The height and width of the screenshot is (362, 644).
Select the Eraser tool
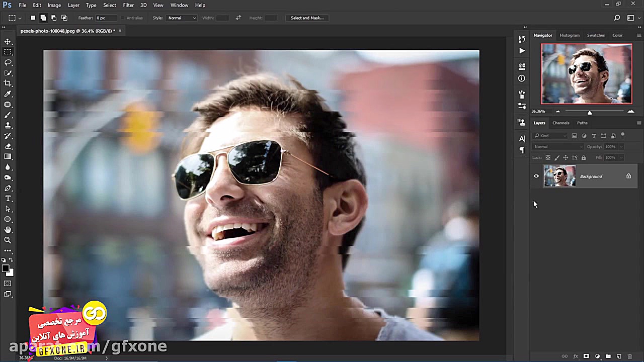tap(7, 146)
